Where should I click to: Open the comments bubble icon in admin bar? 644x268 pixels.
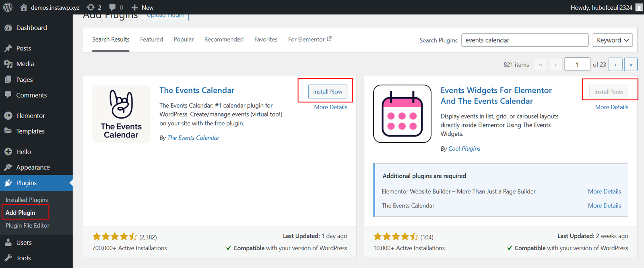[113, 7]
